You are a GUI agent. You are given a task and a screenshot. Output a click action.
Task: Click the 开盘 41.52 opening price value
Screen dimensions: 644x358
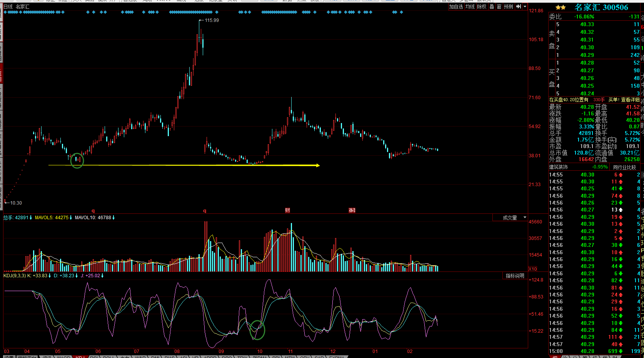pos(632,107)
